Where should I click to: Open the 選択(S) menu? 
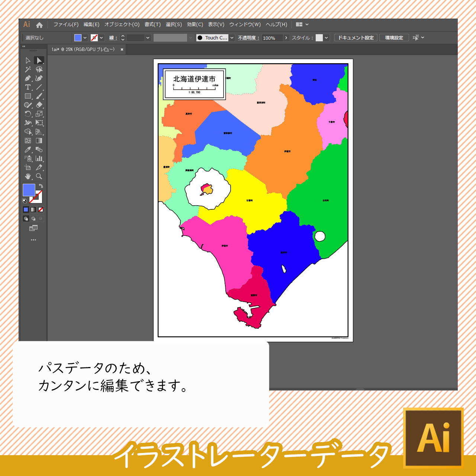coord(174,25)
